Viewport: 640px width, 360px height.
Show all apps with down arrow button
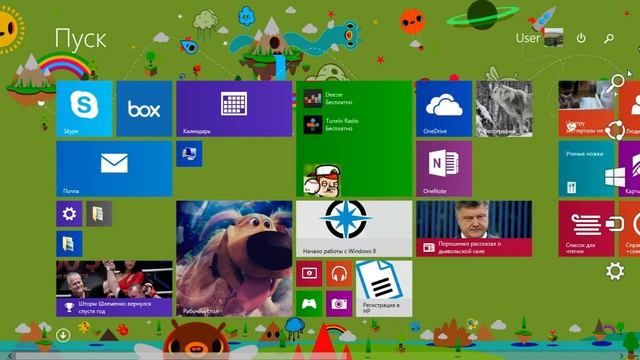pos(63,336)
